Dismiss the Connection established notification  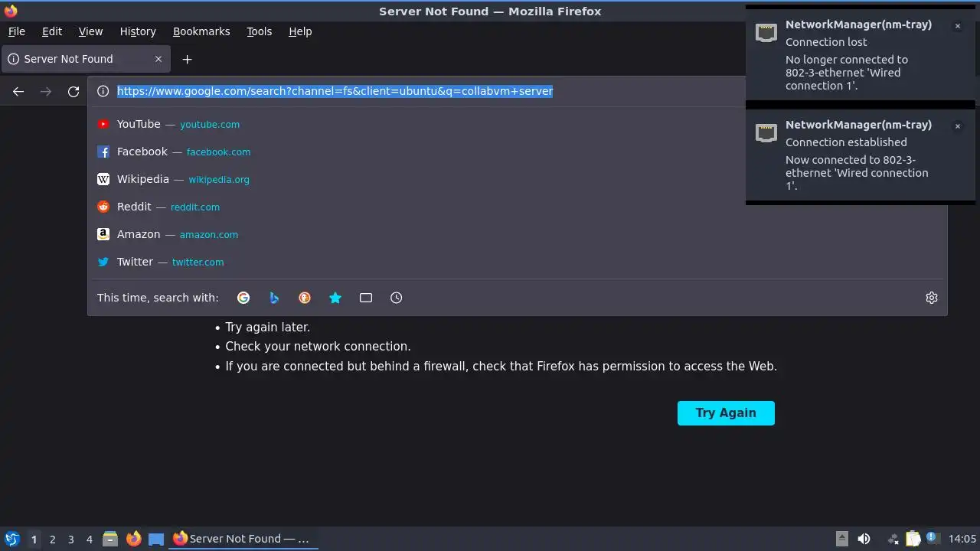(x=957, y=126)
